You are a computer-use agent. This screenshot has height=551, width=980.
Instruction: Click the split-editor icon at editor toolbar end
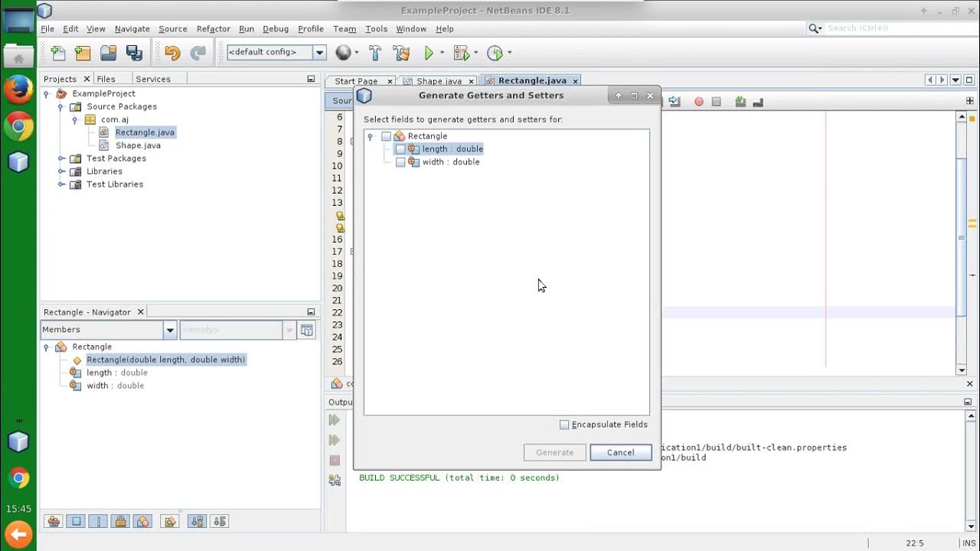[x=969, y=102]
